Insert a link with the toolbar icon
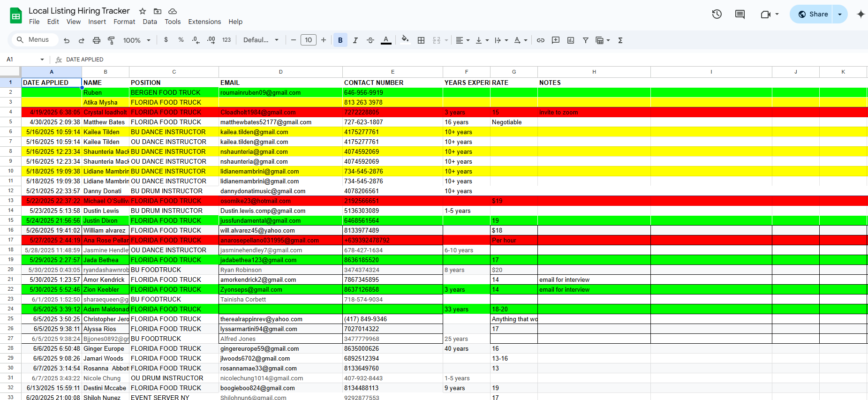 [x=541, y=40]
